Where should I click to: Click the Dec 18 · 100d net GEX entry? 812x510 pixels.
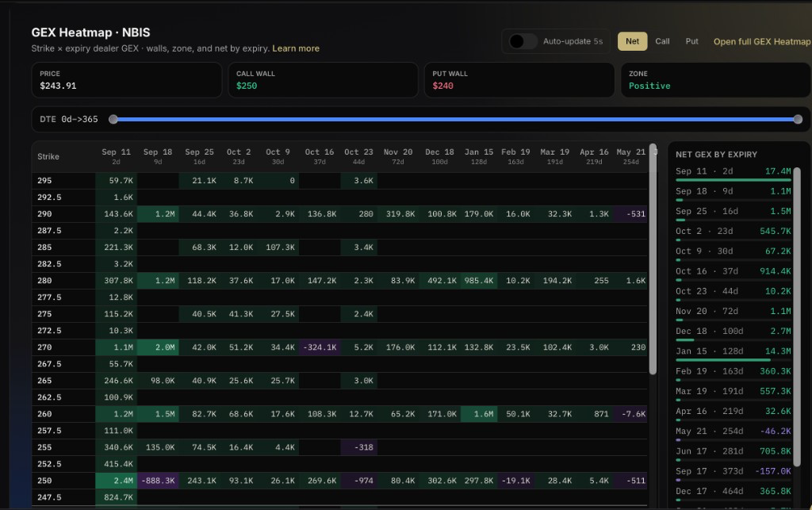pos(733,333)
